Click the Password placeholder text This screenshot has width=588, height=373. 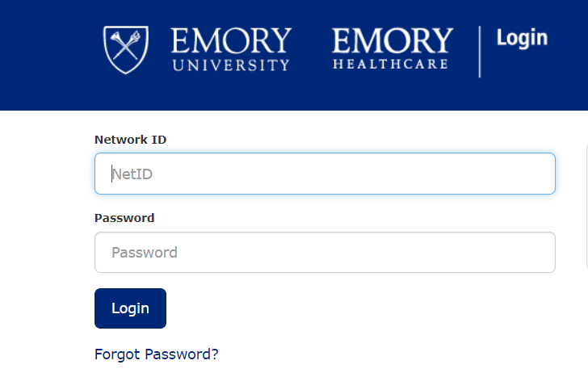click(145, 253)
